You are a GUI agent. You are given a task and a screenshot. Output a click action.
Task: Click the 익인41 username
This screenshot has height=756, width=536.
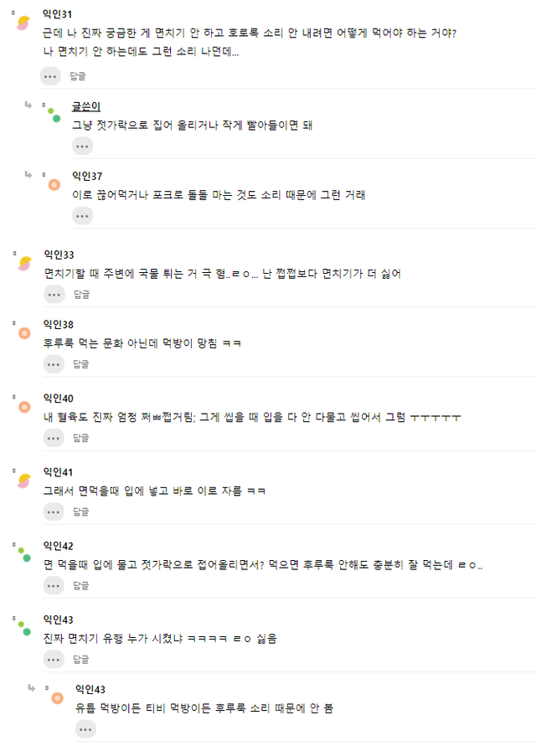pos(59,472)
